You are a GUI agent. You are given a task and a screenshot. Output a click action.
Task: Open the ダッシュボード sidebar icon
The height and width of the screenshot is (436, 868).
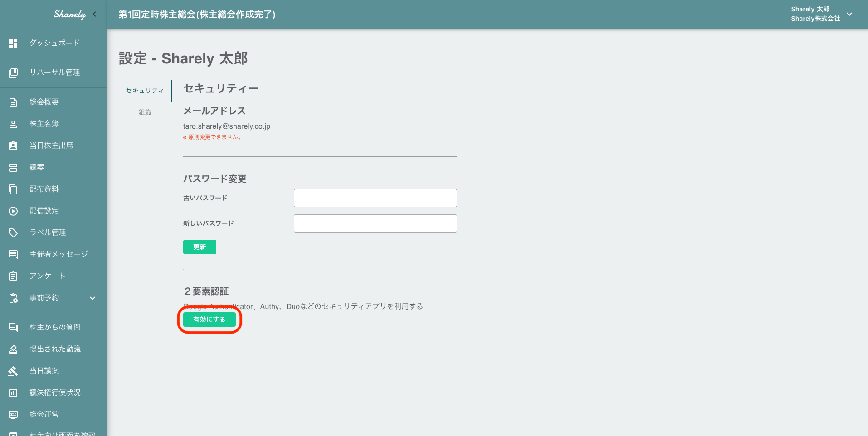point(13,43)
